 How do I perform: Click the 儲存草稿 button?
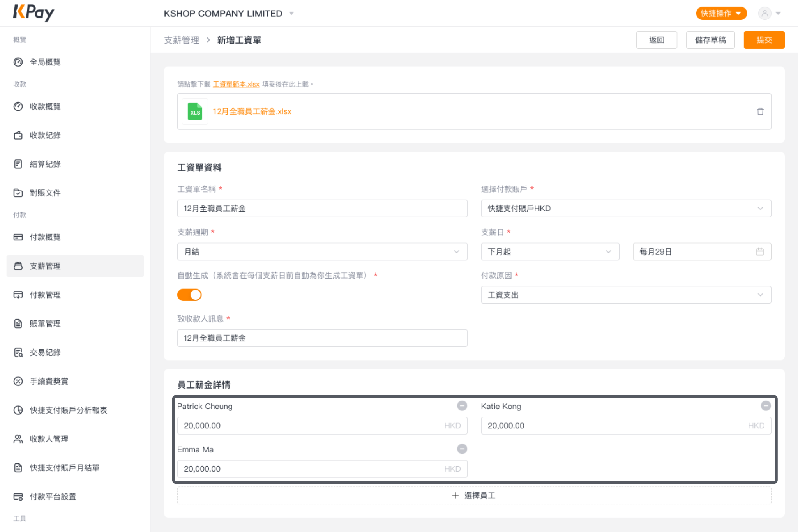[710, 40]
